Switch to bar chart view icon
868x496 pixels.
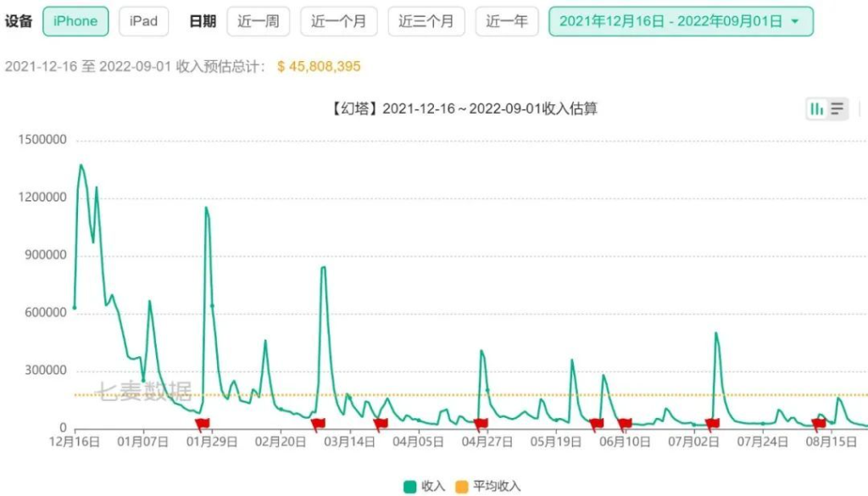[x=816, y=109]
